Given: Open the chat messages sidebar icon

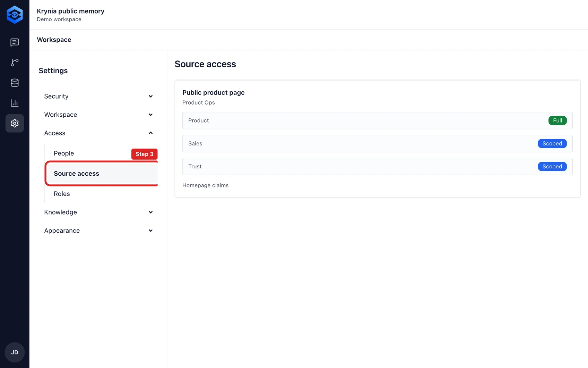Looking at the screenshot, I should tap(15, 42).
